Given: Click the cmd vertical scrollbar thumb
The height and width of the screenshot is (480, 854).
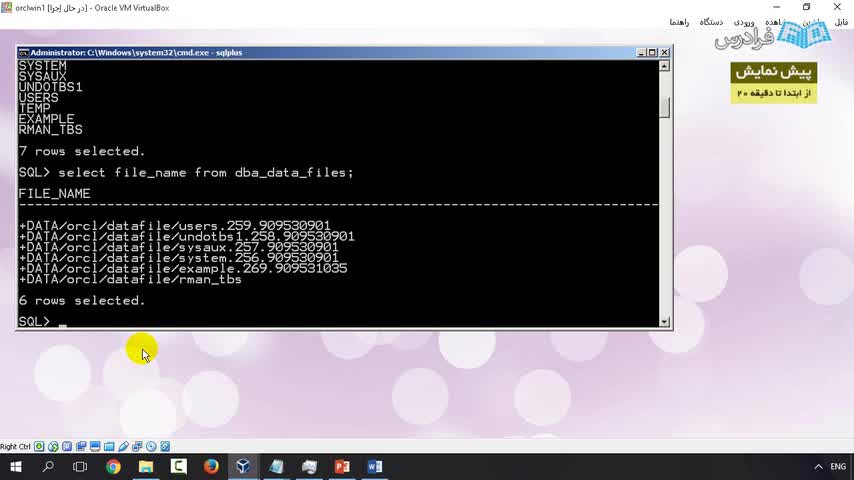Looking at the screenshot, I should (664, 107).
